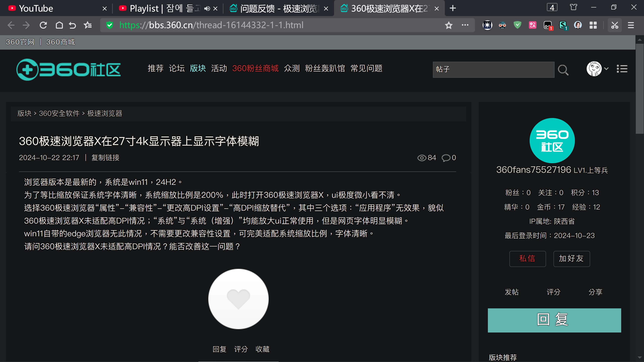Screen dimensions: 644x362
Task: Click 复制链接 under the post title
Action: [105, 158]
